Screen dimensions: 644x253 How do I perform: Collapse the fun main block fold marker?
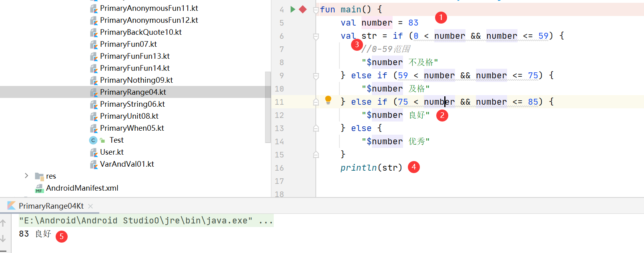coord(316,10)
